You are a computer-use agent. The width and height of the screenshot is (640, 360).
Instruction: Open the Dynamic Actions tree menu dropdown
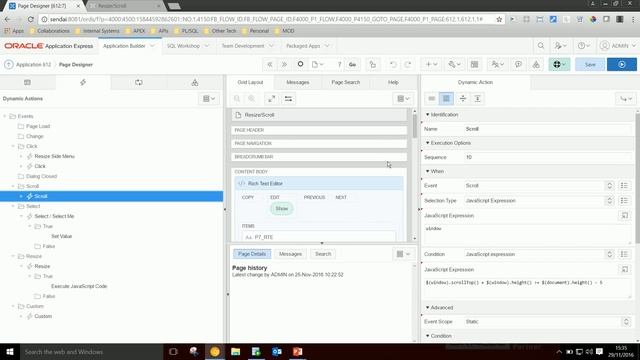(209, 99)
